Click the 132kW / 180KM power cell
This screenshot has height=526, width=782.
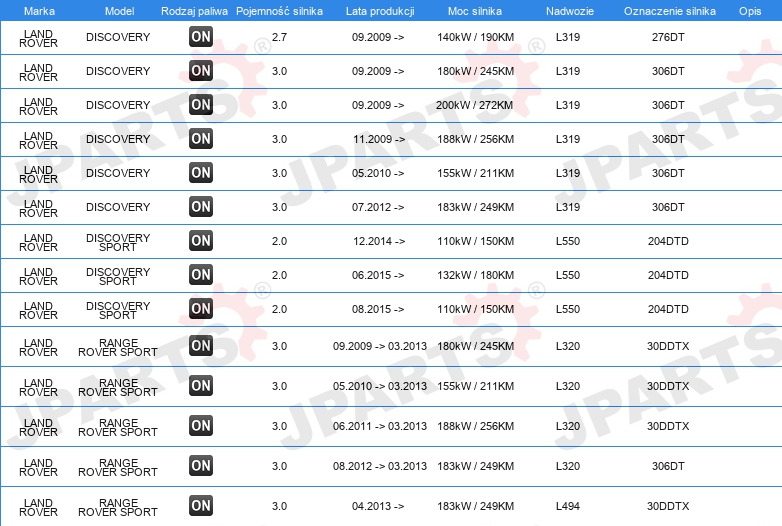pos(475,275)
